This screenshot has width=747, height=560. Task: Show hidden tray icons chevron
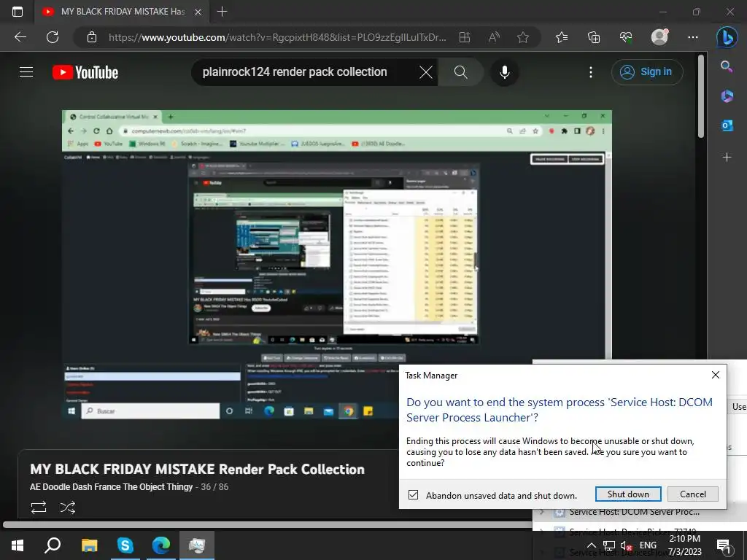click(x=591, y=545)
